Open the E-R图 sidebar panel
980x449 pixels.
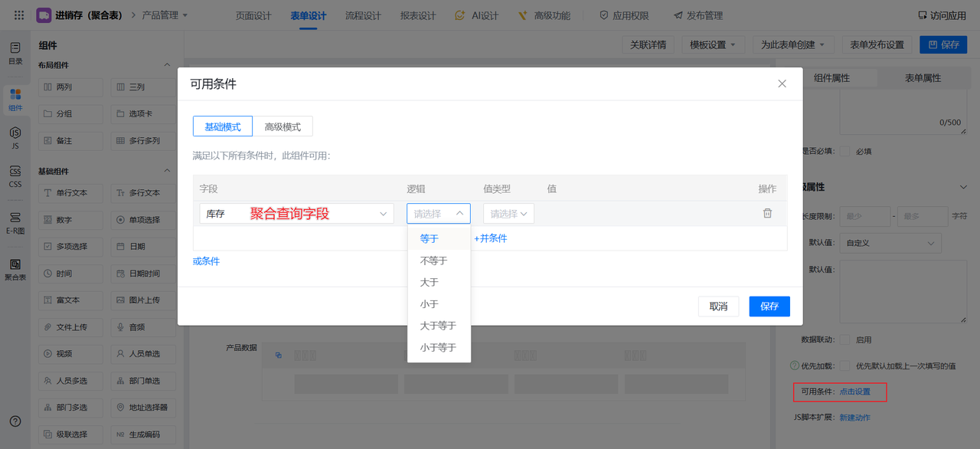pos(15,223)
